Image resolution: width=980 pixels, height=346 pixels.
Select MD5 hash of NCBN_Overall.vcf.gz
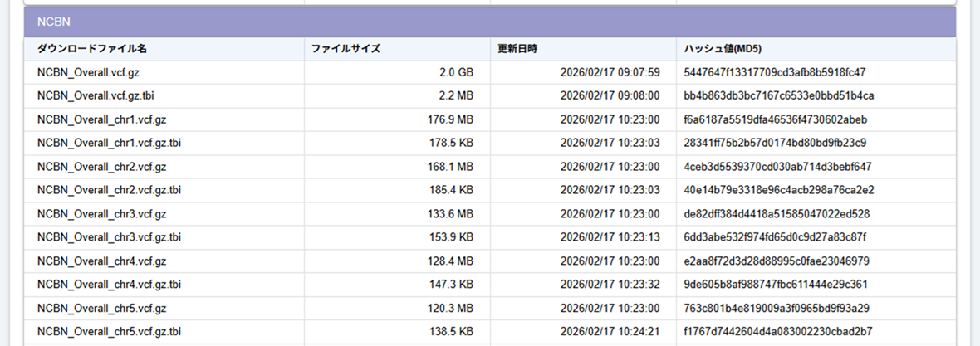pos(774,72)
